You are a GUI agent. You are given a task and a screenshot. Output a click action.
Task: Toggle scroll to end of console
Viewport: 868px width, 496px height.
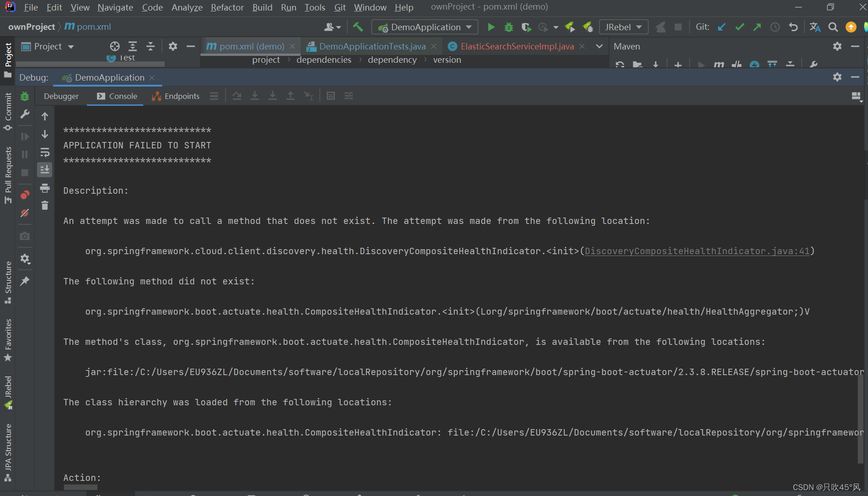pos(45,170)
